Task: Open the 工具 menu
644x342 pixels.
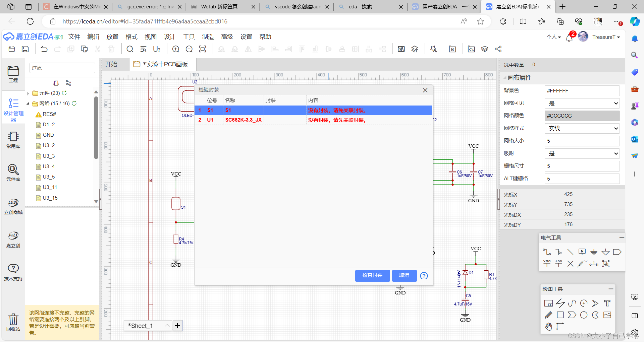Action: (189, 37)
